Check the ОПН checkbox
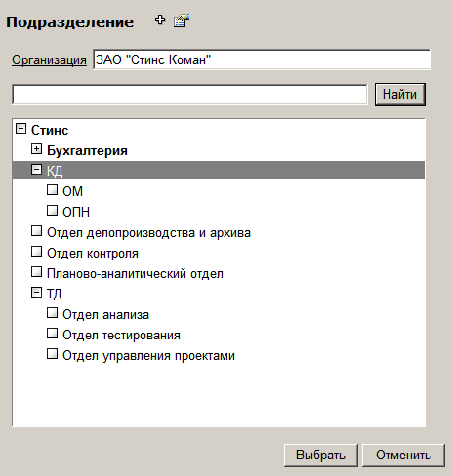The width and height of the screenshot is (451, 476). pos(52,211)
